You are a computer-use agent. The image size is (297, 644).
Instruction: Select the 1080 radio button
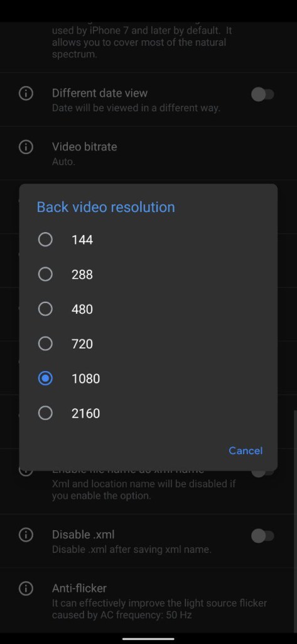tap(45, 378)
